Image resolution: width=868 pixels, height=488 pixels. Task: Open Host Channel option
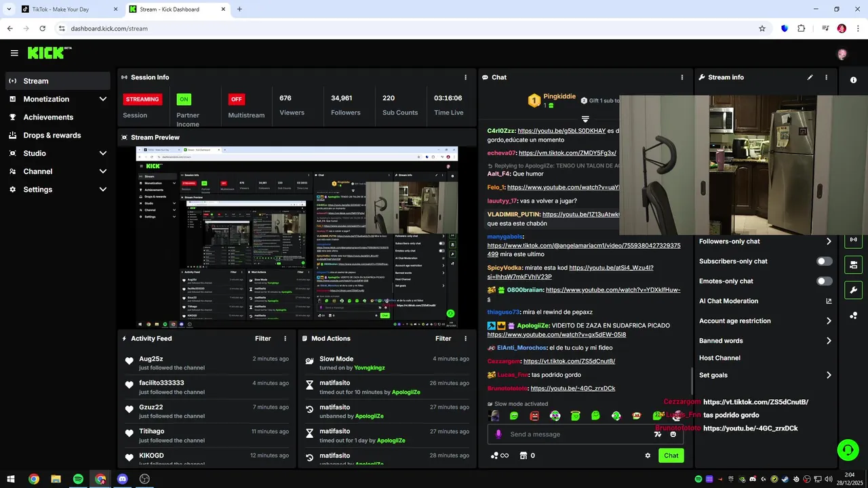(x=719, y=358)
